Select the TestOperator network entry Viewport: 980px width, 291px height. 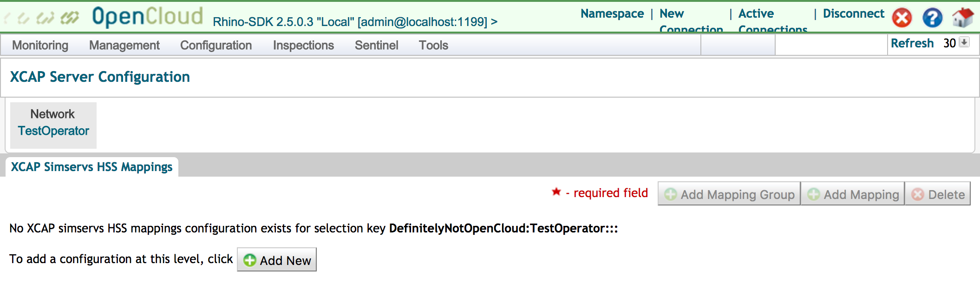tap(53, 131)
